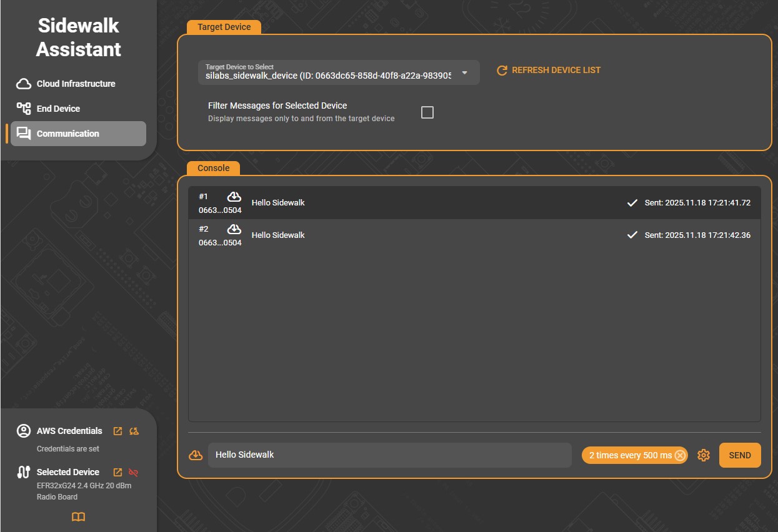Viewport: 778px width, 532px height.
Task: Open the documentation book icon
Action: (78, 517)
